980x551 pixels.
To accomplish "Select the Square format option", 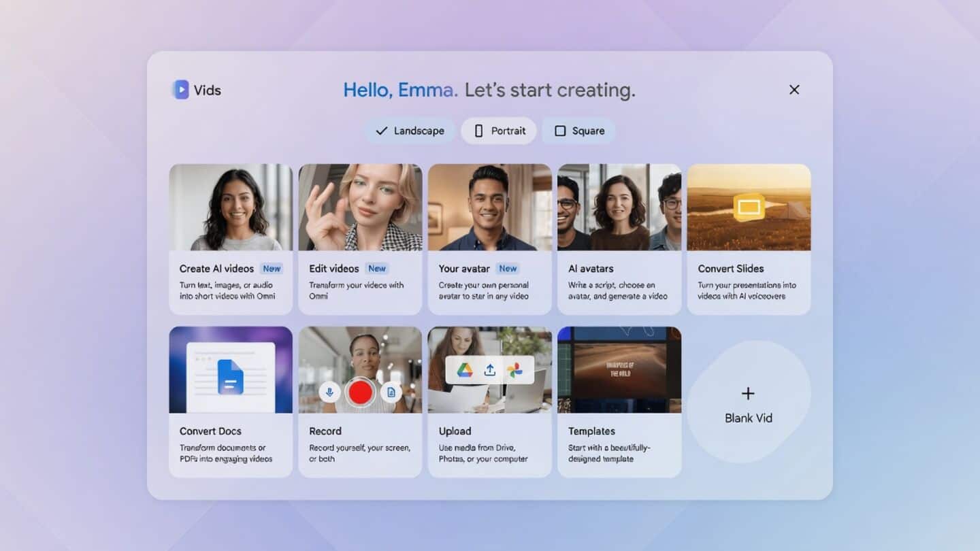I will (x=578, y=131).
